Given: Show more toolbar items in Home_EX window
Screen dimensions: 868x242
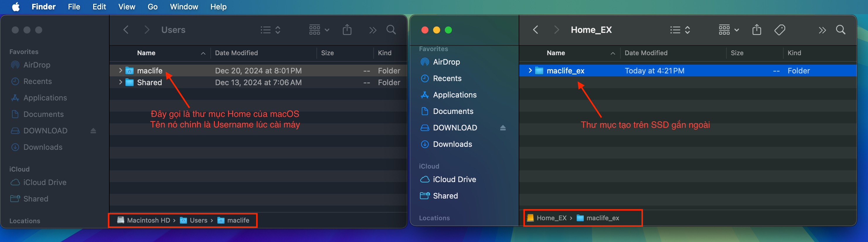Looking at the screenshot, I should coord(822,30).
